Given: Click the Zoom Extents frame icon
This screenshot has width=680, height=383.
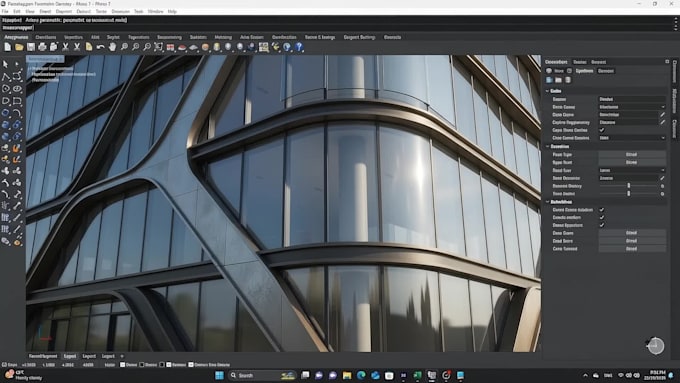Looking at the screenshot, I should (159, 47).
